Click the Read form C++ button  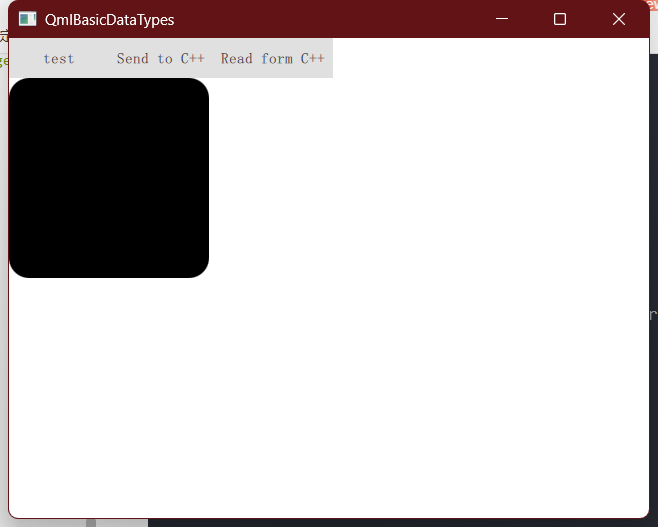(x=273, y=58)
